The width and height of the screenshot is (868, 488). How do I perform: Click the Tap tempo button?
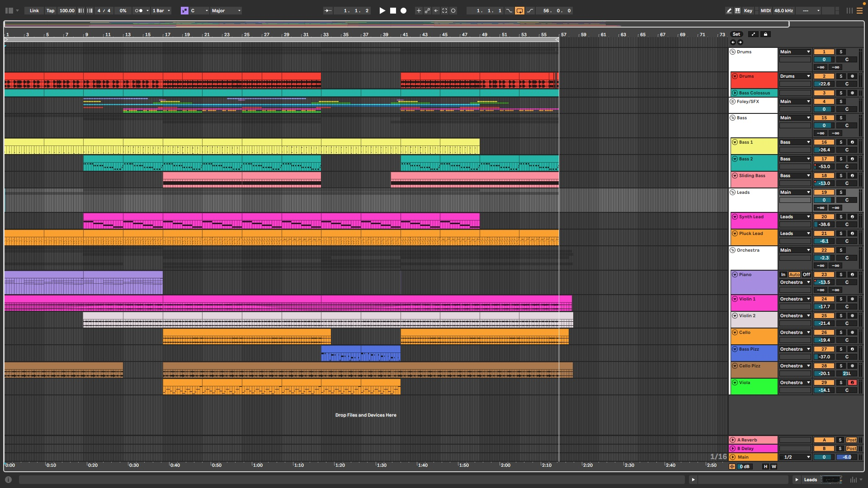tap(50, 10)
